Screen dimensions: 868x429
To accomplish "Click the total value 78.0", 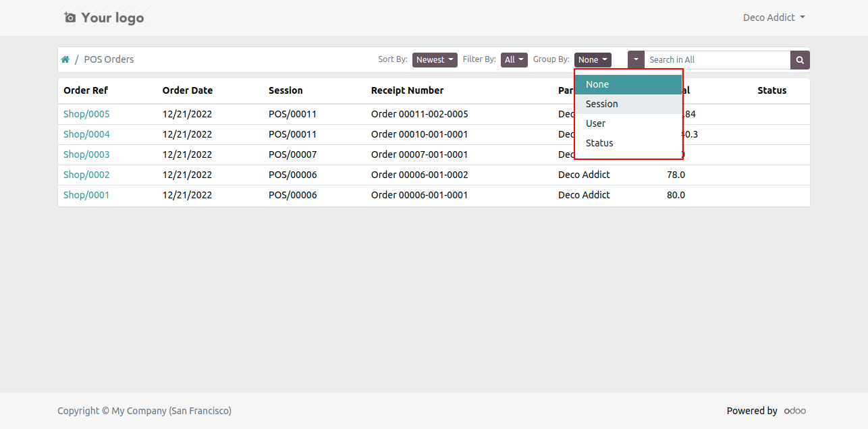I will (x=676, y=175).
